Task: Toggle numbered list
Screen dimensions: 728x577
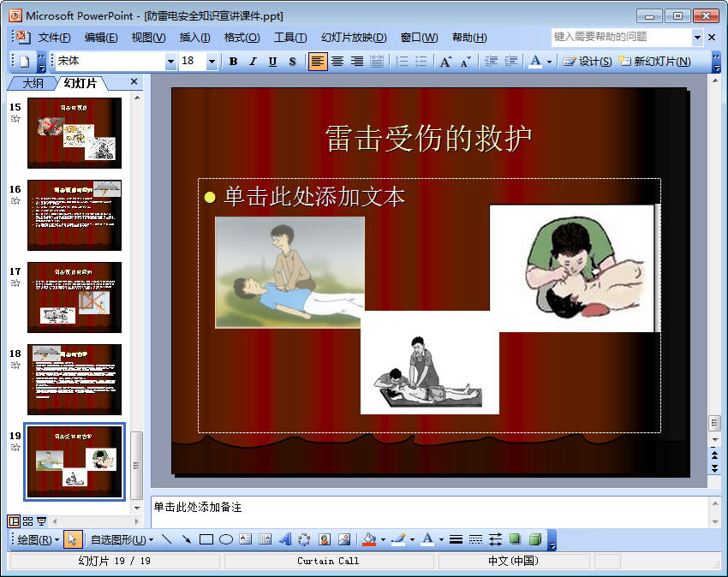Action: tap(402, 62)
